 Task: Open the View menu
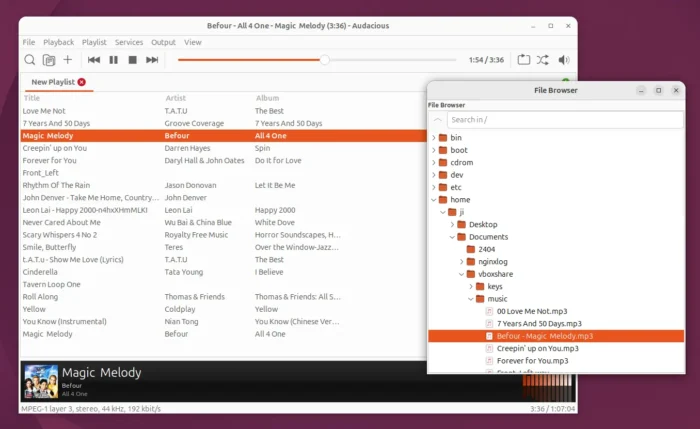click(x=193, y=42)
